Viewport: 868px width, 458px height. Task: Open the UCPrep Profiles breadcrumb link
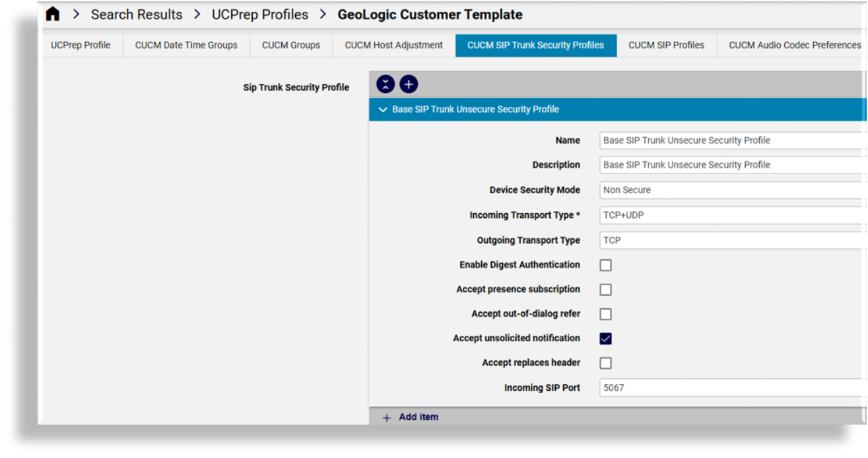pos(260,15)
